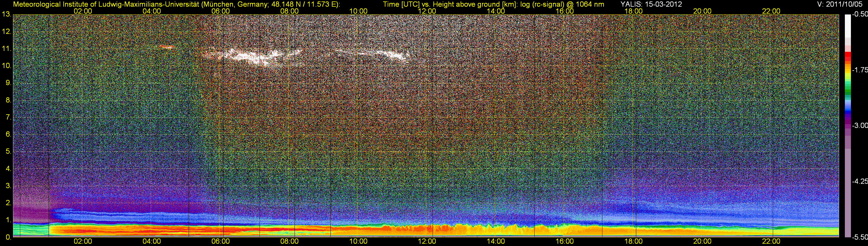Click the 22:00 label on the top time axis
868x246 pixels.
click(771, 11)
